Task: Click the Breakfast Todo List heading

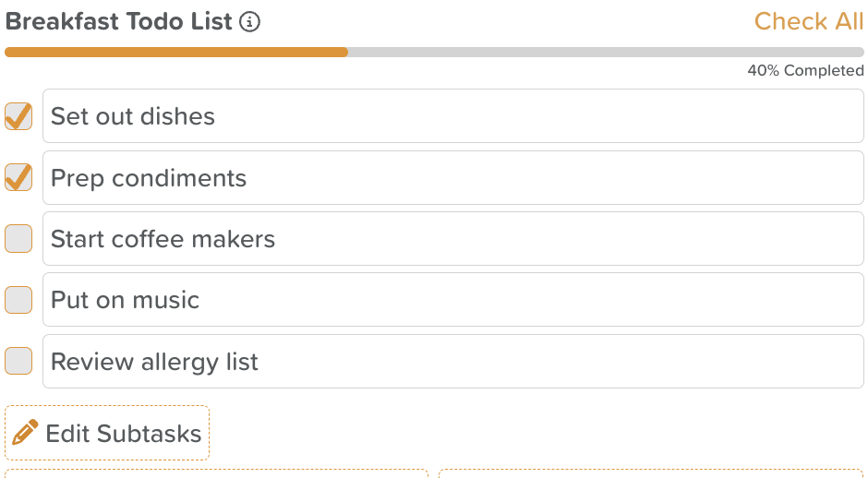Action: 118,21
